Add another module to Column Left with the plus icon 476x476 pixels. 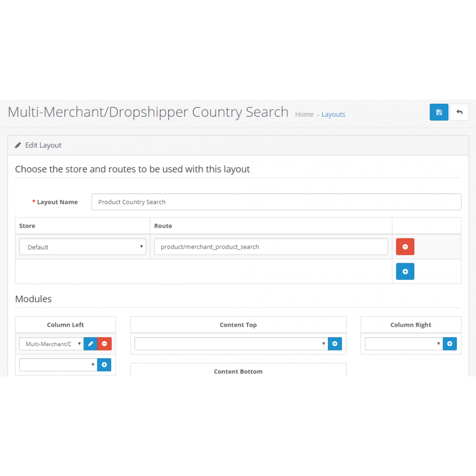pos(104,364)
